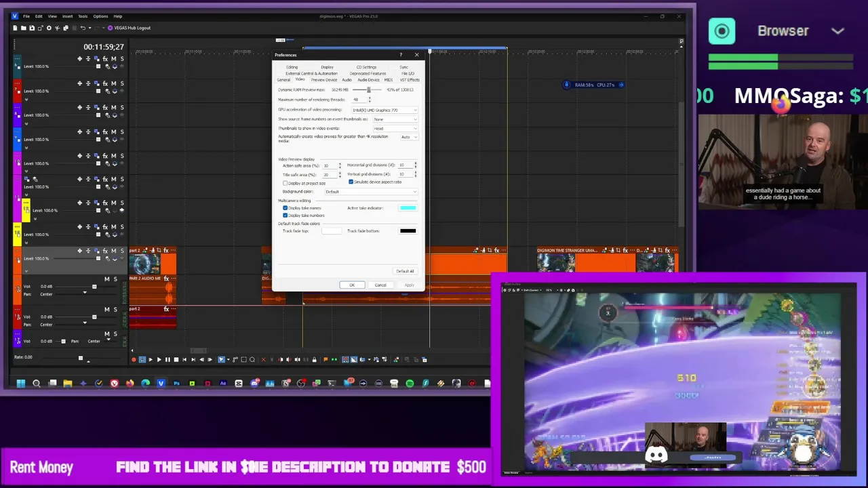
Task: Open Discord from the taskbar
Action: click(254, 384)
